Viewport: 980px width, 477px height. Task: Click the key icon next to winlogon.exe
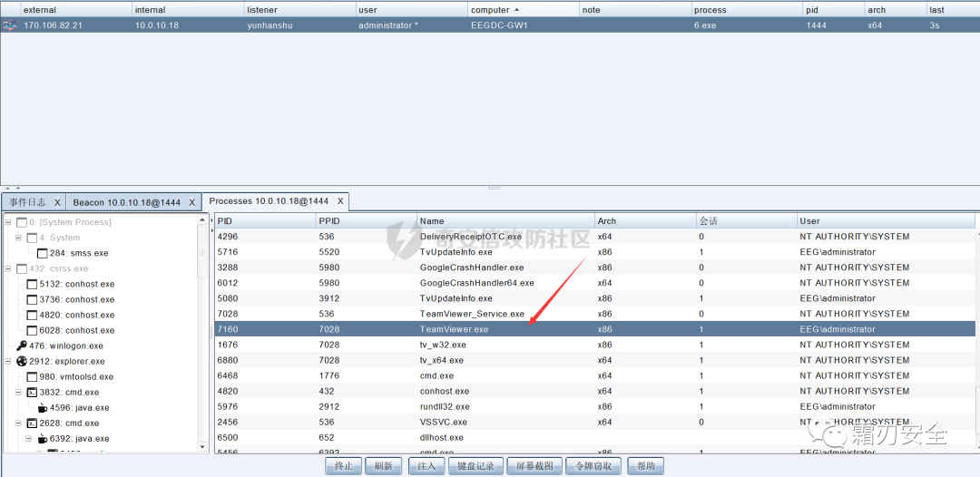coord(21,346)
